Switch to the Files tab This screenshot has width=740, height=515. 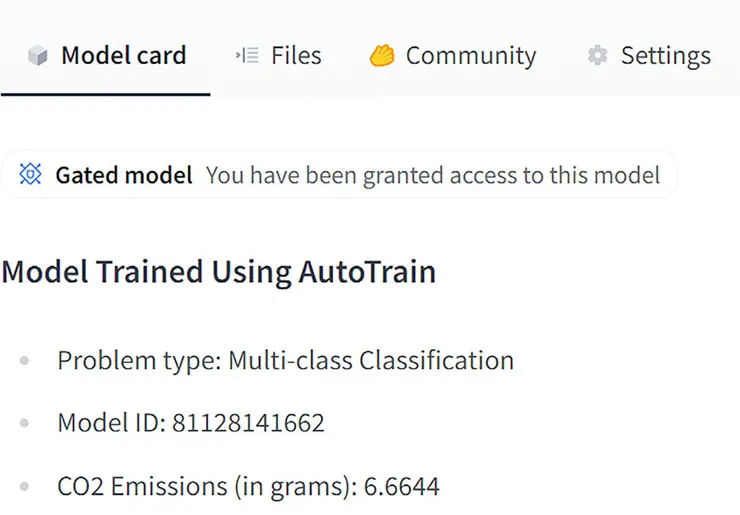point(296,56)
